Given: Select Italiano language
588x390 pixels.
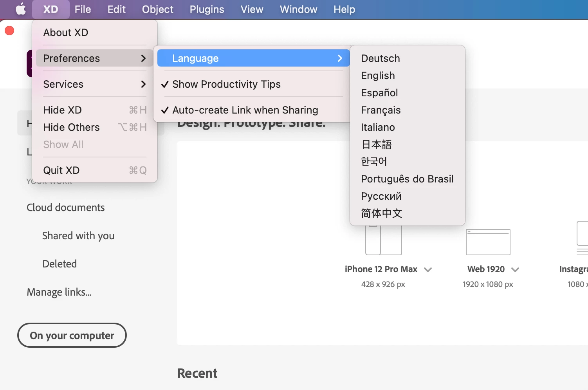Looking at the screenshot, I should 408,127.
